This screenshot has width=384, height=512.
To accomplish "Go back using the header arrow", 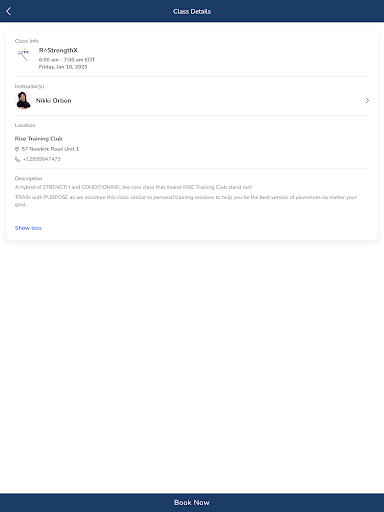I will point(9,11).
